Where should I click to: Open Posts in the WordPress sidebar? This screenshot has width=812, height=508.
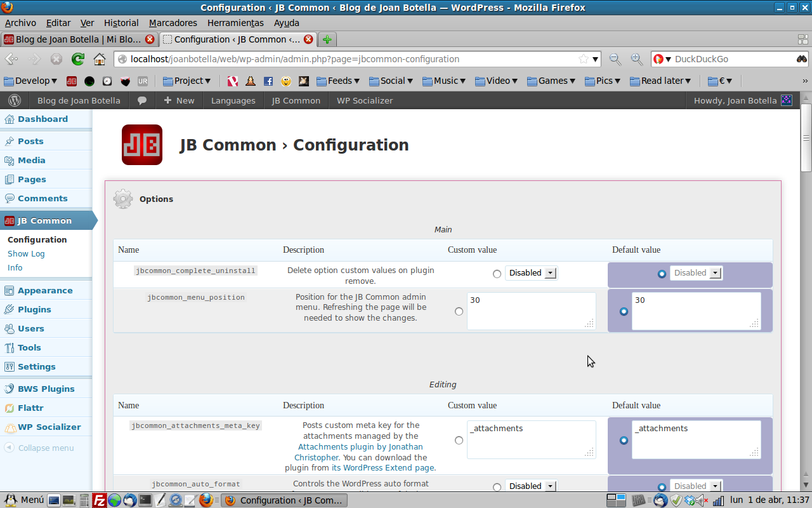30,141
